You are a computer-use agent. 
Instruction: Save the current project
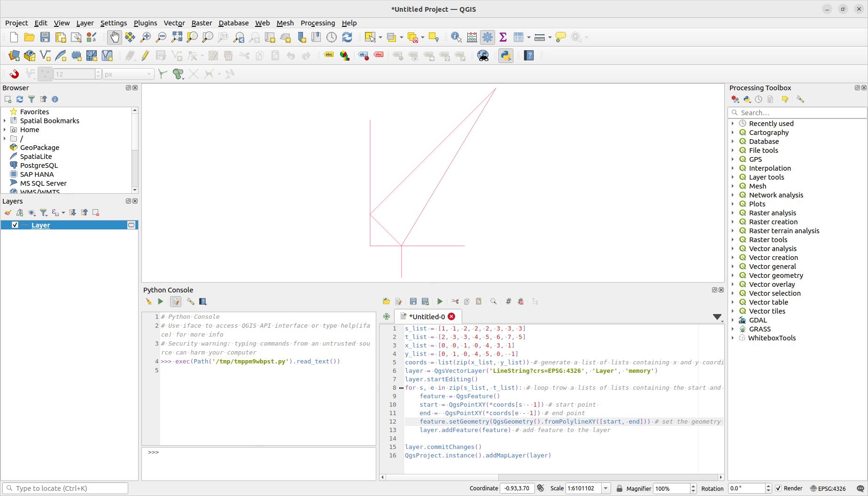point(45,37)
